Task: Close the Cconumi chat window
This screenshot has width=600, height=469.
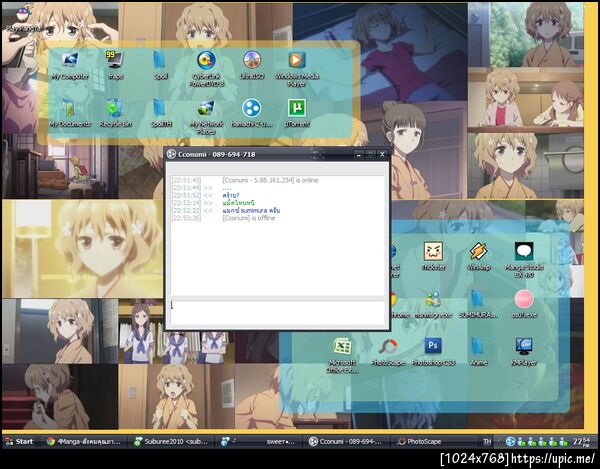Action: 382,154
